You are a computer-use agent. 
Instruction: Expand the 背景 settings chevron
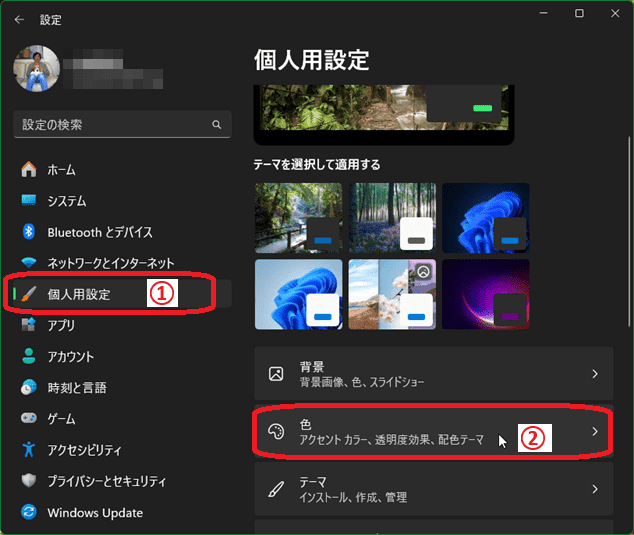pyautogui.click(x=594, y=374)
